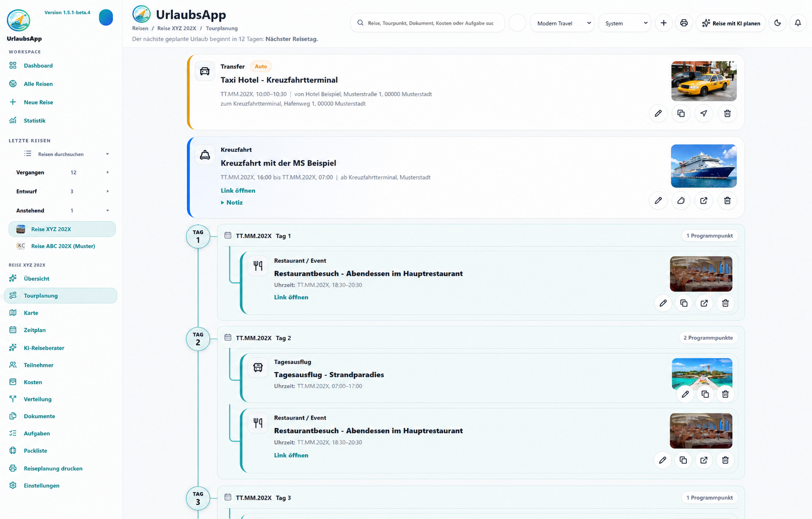Open the cruise ship thumbnail image
The width and height of the screenshot is (812, 519).
(x=704, y=166)
